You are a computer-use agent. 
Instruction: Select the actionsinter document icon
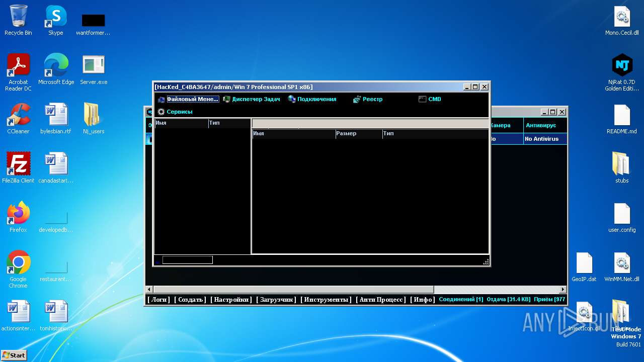coord(18,316)
